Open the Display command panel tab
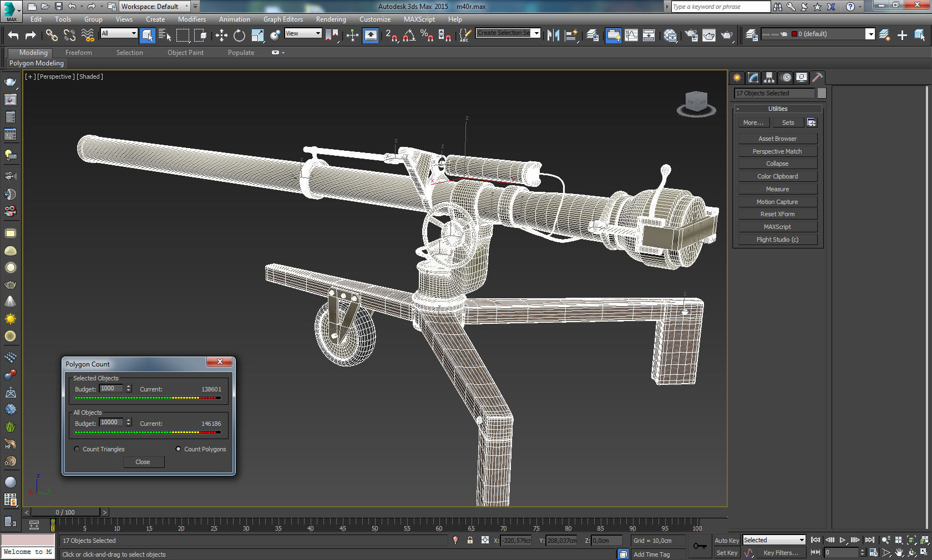Screen dimensions: 932x560 tap(802, 78)
